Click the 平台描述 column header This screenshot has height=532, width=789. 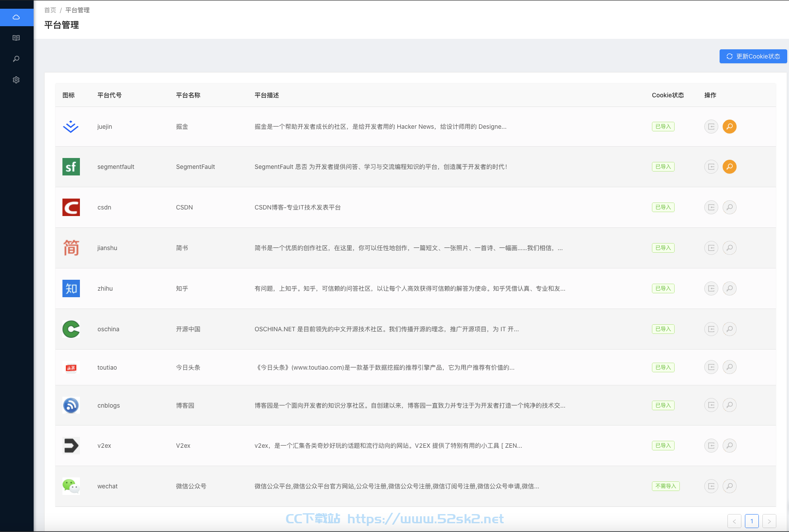267,95
